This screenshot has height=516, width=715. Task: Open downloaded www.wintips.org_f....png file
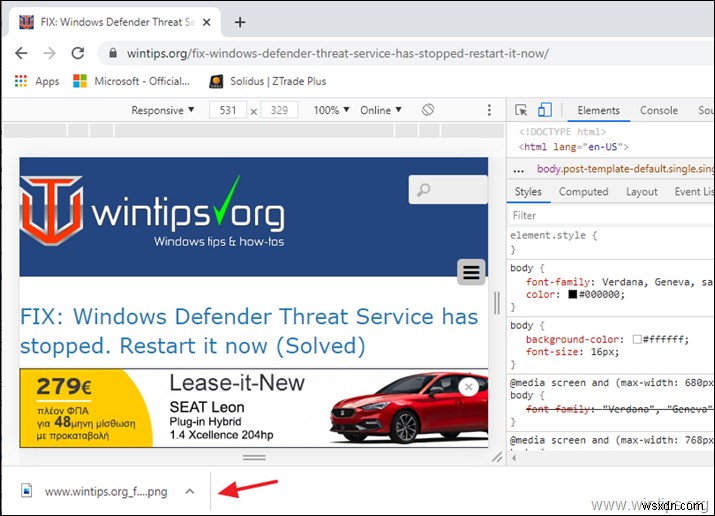(94, 491)
